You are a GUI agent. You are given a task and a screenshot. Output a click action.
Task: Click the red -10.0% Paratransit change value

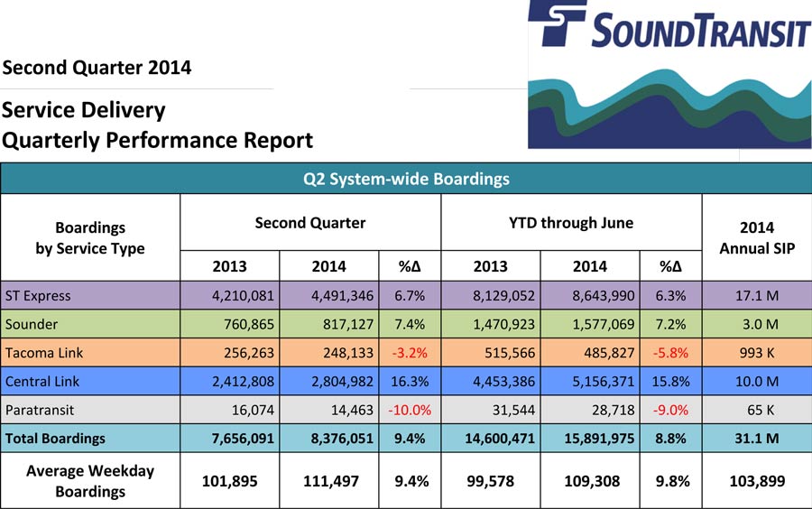point(410,410)
